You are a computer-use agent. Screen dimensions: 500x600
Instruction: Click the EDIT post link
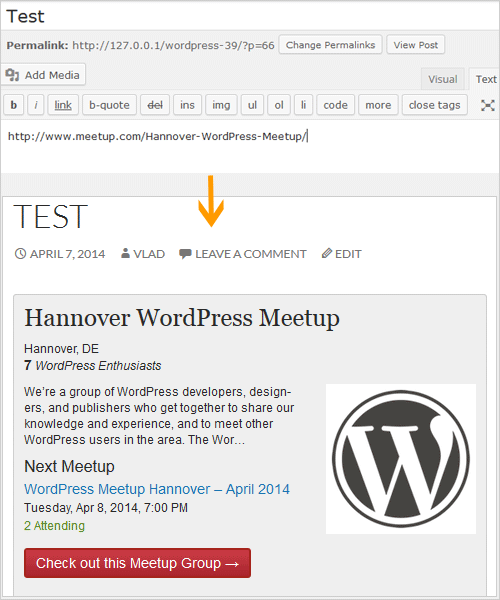(x=348, y=254)
